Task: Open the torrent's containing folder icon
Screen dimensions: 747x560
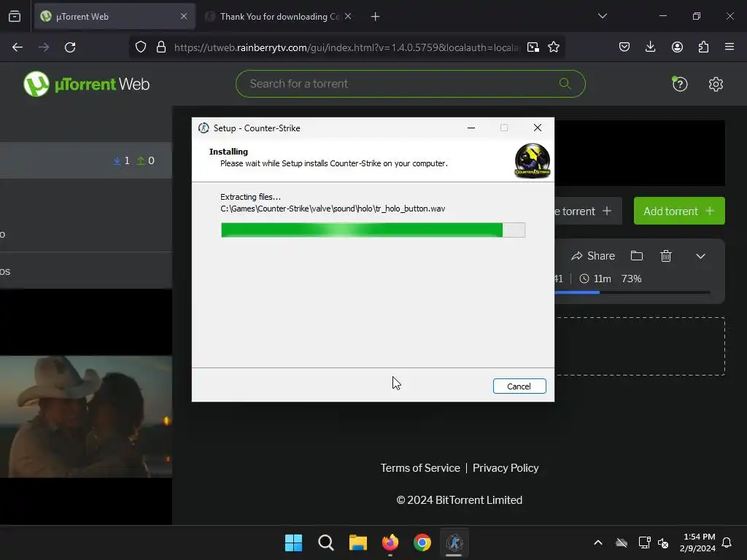Action: [x=637, y=256]
